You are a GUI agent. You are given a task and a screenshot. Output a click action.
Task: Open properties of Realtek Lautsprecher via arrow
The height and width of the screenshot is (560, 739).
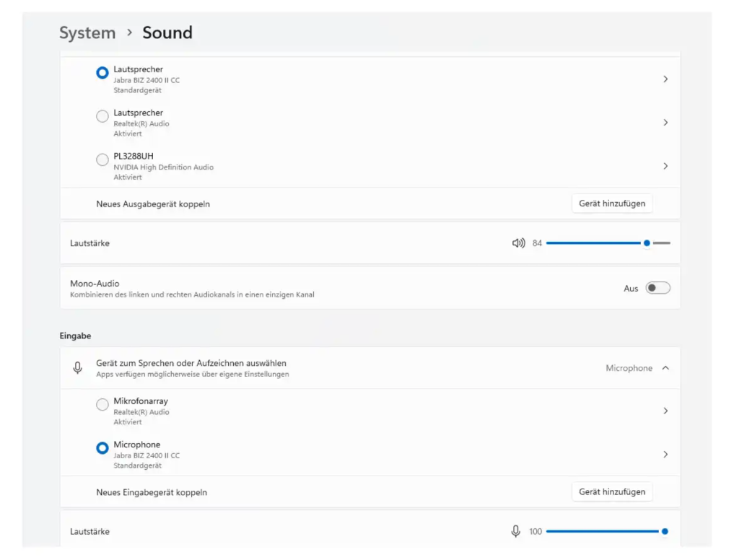pyautogui.click(x=665, y=122)
